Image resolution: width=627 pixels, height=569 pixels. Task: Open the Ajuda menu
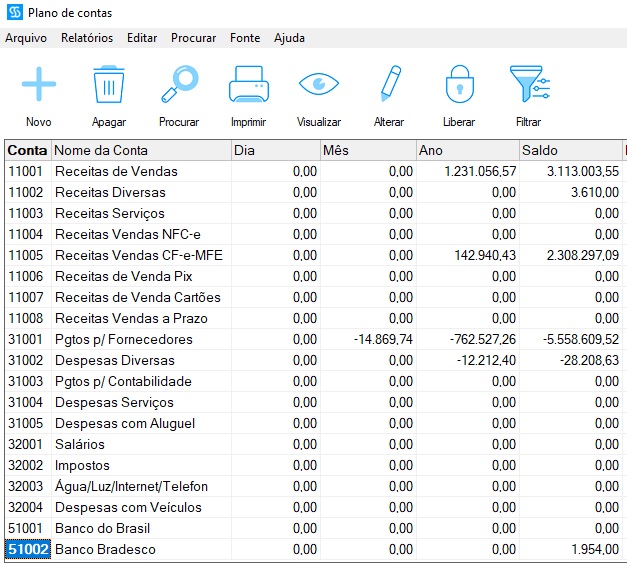click(289, 38)
